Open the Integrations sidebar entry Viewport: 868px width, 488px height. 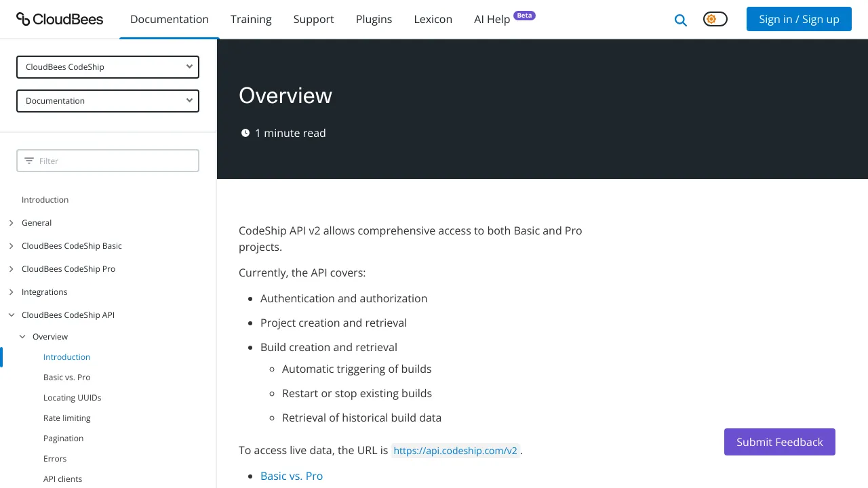coord(44,292)
